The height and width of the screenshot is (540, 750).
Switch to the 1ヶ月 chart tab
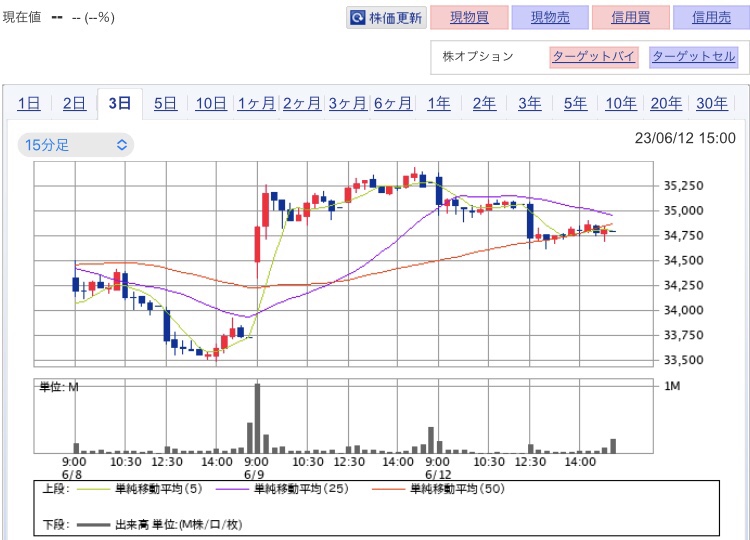[256, 103]
